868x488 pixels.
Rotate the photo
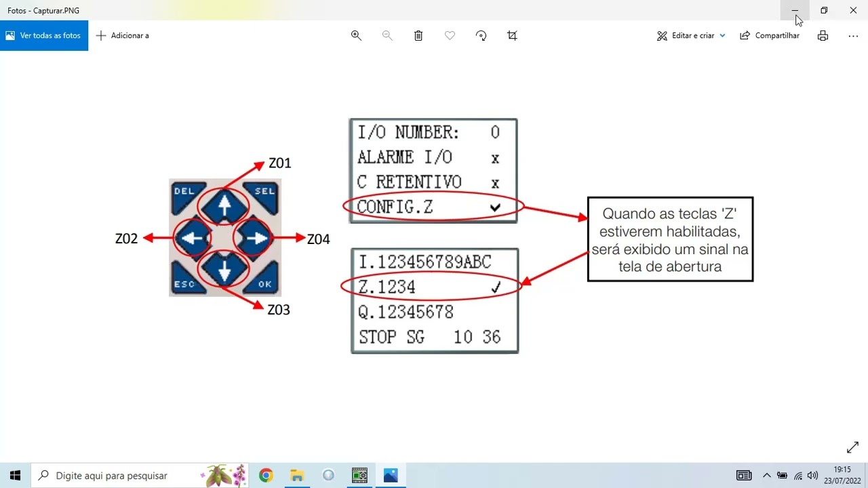coord(481,35)
